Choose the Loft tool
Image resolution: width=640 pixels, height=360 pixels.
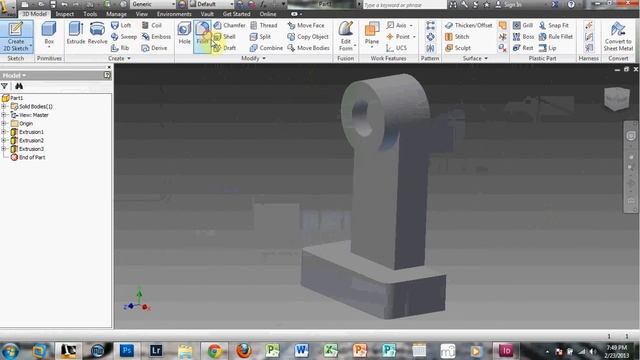tap(121, 25)
